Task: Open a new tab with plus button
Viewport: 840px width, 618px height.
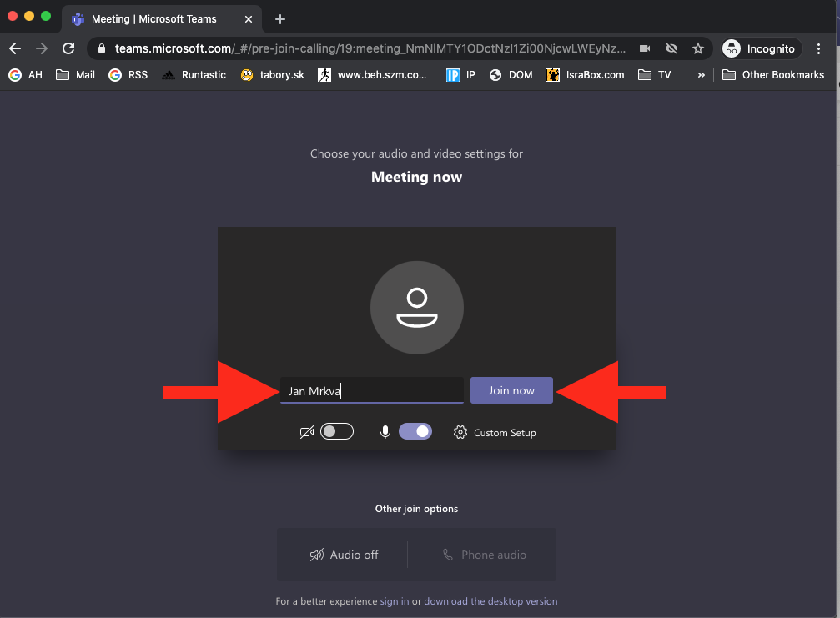Action: point(280,19)
